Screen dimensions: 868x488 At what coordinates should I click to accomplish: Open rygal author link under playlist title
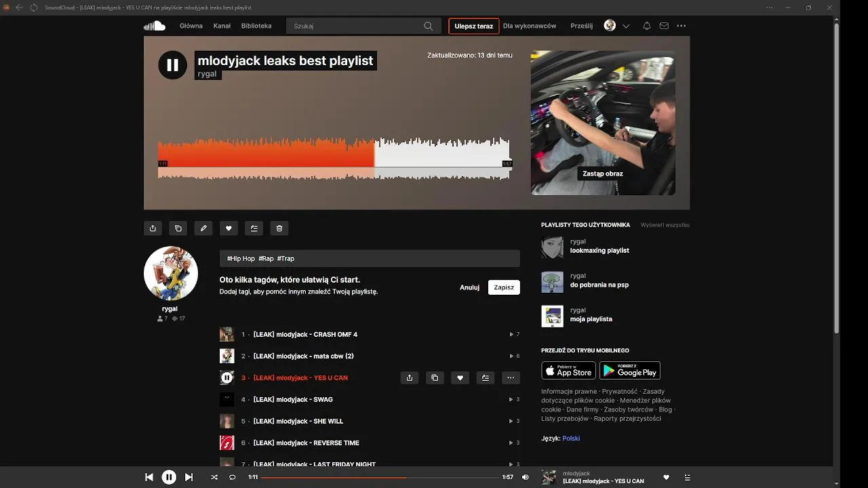pyautogui.click(x=207, y=74)
